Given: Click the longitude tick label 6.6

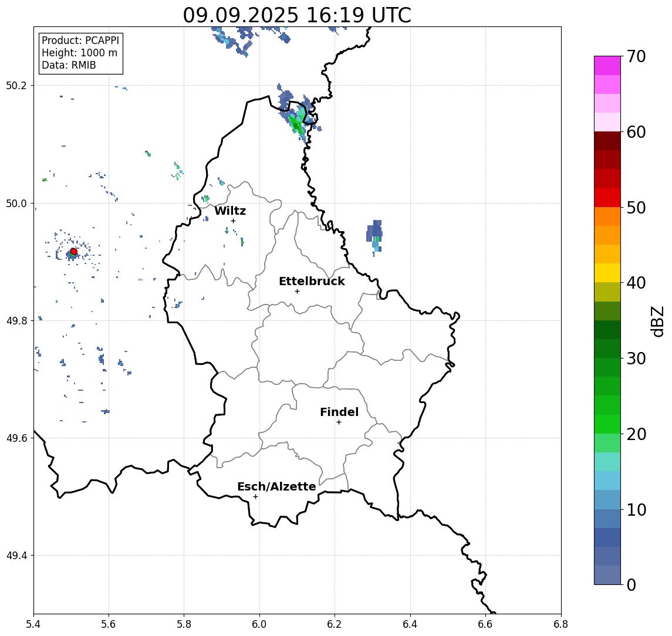Looking at the screenshot, I should pyautogui.click(x=485, y=624).
